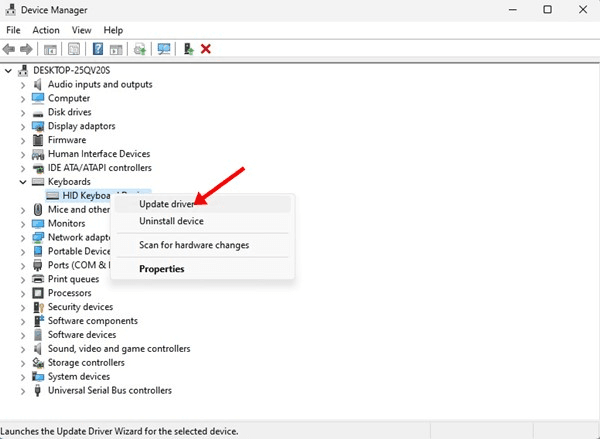Viewport: 600px width, 439px height.
Task: Expand the Firmware node
Action: (x=23, y=140)
